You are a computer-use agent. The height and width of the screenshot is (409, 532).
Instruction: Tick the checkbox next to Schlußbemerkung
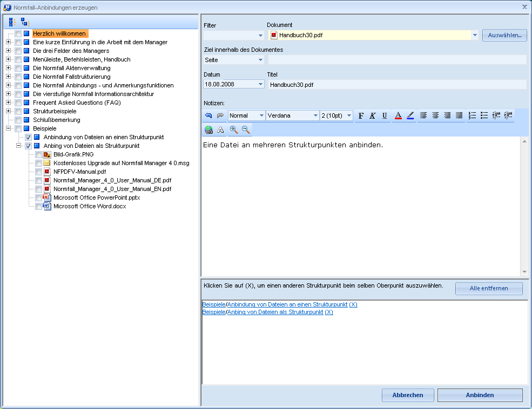18,120
